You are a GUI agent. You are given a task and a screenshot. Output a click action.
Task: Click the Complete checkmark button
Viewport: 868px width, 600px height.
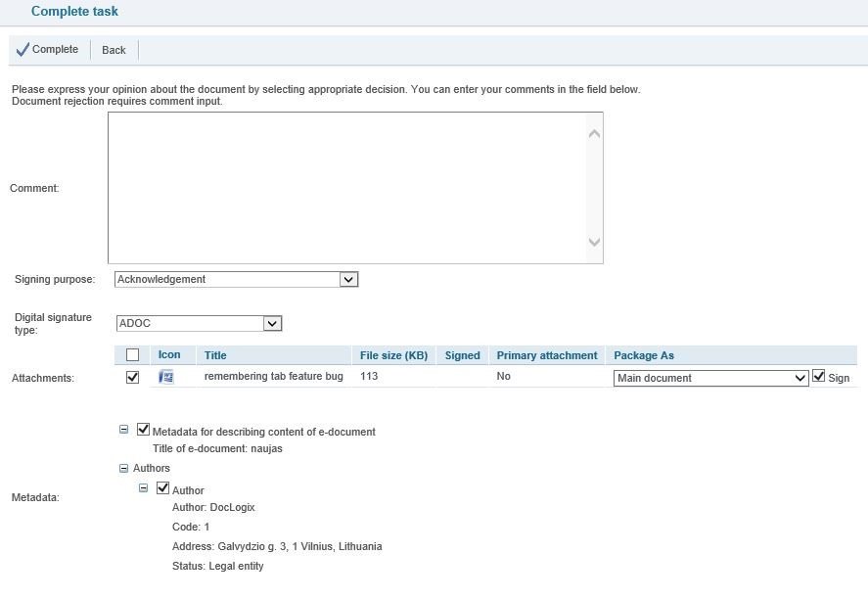(47, 50)
